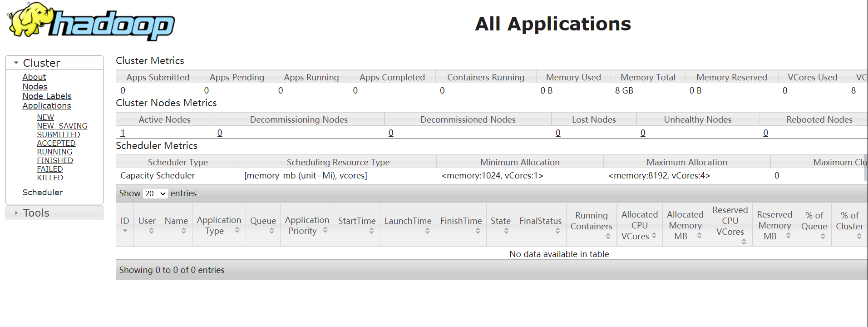Image resolution: width=868 pixels, height=327 pixels.
Task: Sort table by FinalStatus column
Action: 541,225
